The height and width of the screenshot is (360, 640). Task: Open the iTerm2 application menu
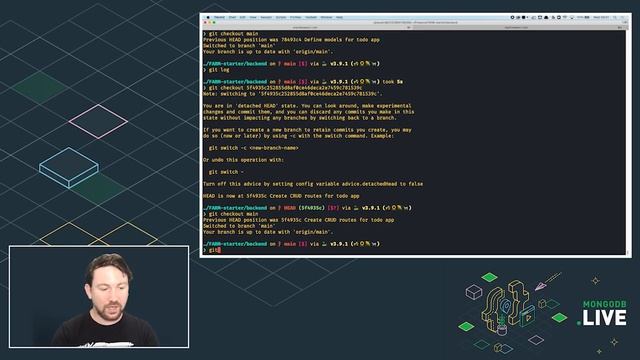point(220,18)
